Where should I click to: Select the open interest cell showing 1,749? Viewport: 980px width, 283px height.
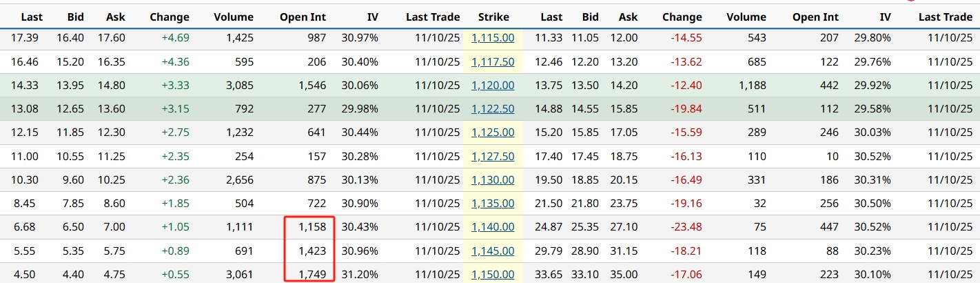312,274
